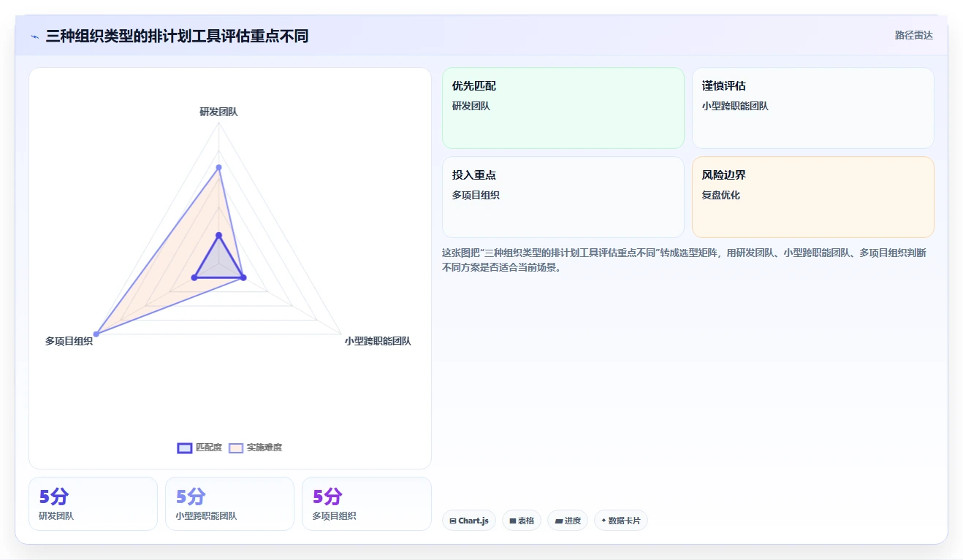Click the 实施难度 legend color box
This screenshot has width=963, height=560.
click(236, 448)
